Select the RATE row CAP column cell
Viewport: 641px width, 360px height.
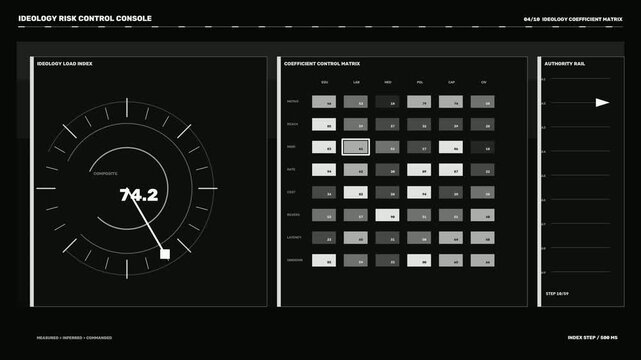(x=450, y=170)
